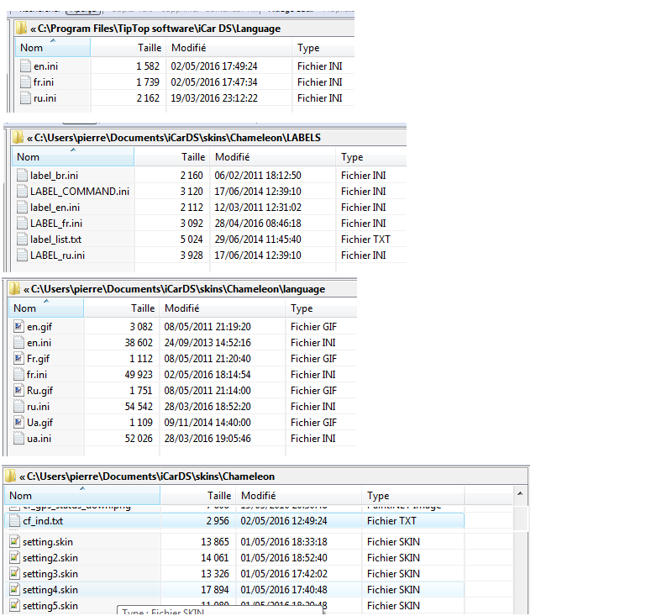672x616 pixels.
Task: Click the Ua.gif image file icon
Action: 18,423
